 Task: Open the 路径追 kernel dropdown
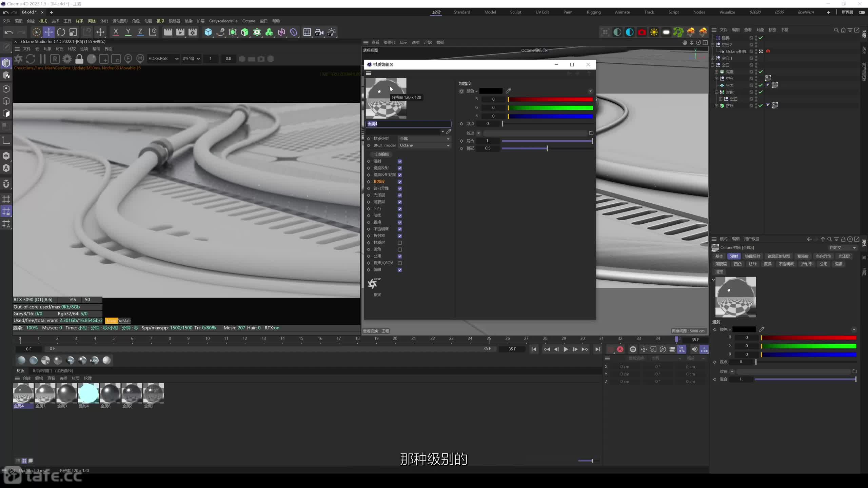191,59
